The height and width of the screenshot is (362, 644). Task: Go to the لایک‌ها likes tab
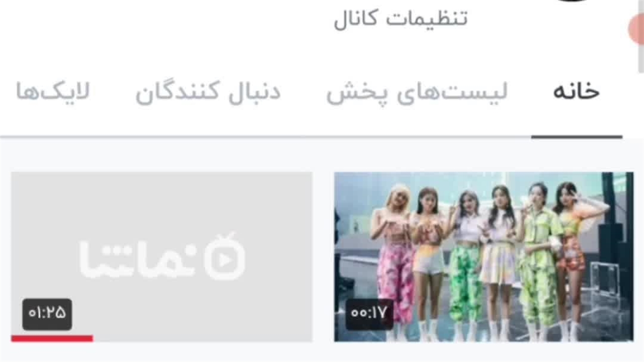[53, 92]
